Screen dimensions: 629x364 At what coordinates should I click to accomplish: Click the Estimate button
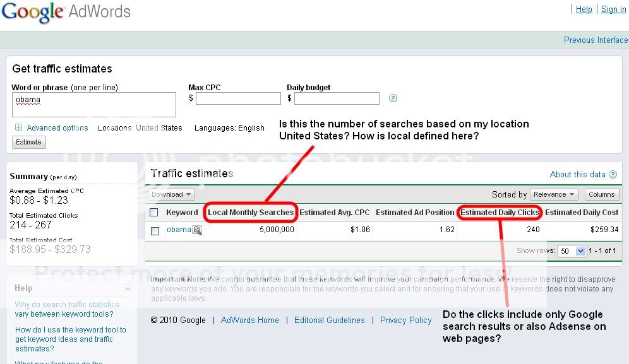click(29, 143)
